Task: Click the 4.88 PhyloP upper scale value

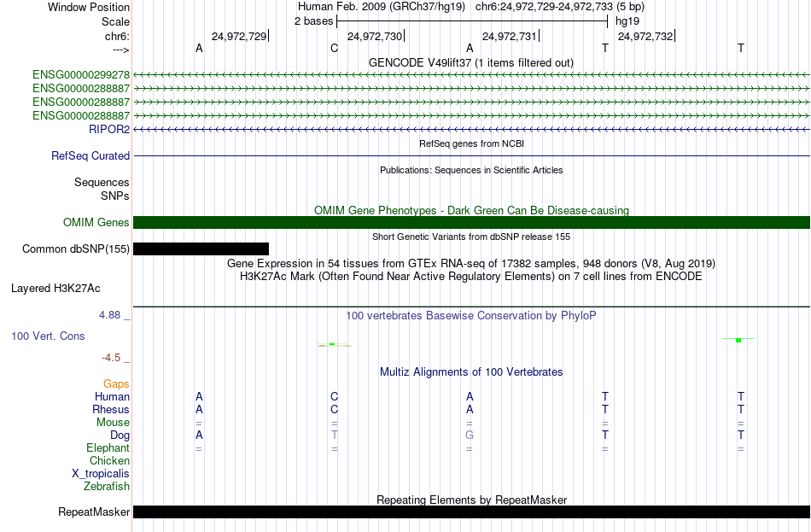Action: click(x=109, y=314)
